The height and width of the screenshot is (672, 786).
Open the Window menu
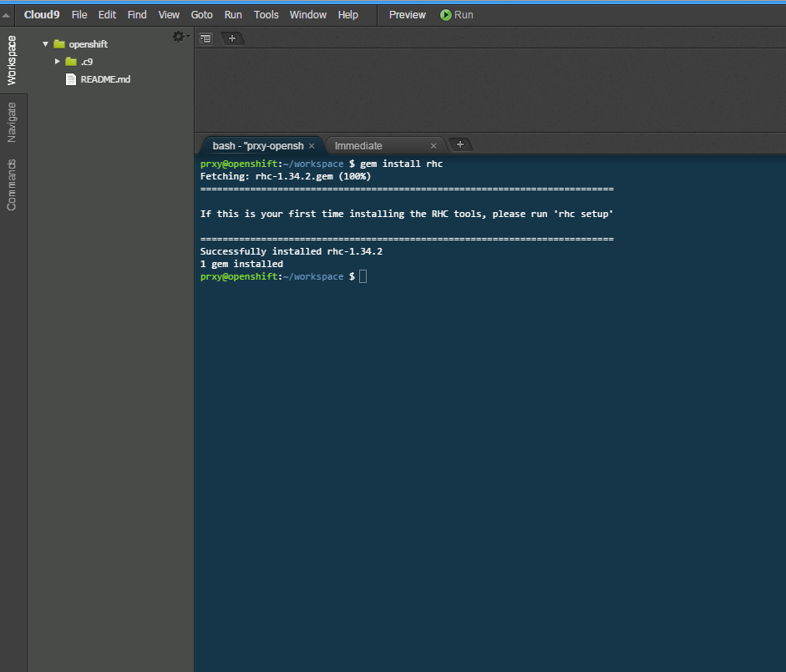click(307, 15)
